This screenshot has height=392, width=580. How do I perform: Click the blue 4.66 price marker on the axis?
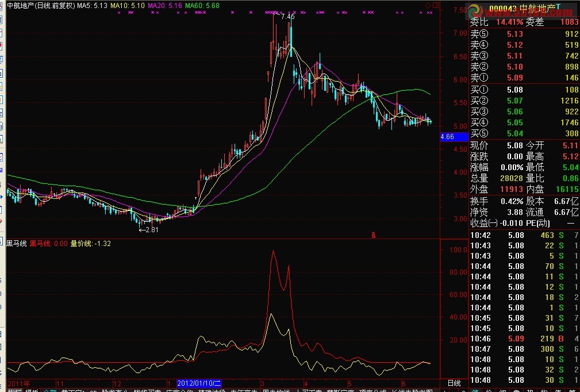(x=447, y=137)
